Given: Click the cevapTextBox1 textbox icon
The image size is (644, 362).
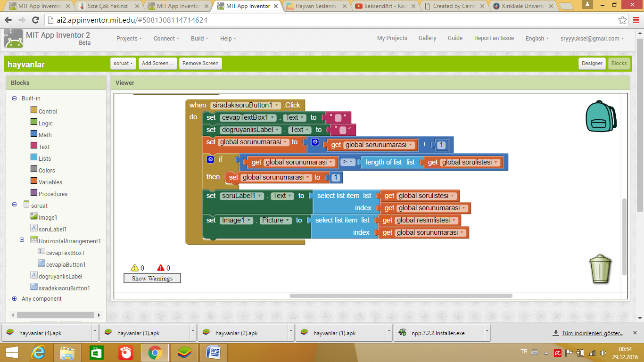Looking at the screenshot, I should point(41,252).
